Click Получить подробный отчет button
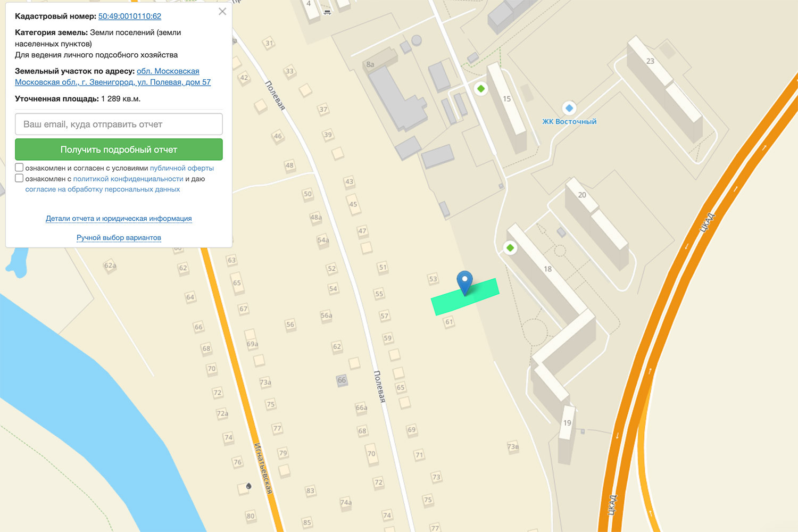Screen dimensions: 798x532 tap(119, 149)
